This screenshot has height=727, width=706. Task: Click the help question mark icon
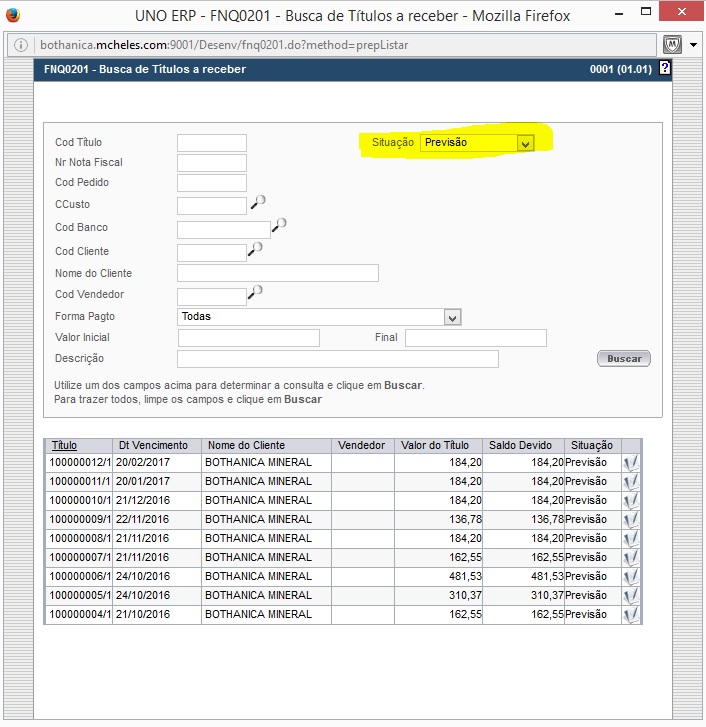[x=665, y=69]
